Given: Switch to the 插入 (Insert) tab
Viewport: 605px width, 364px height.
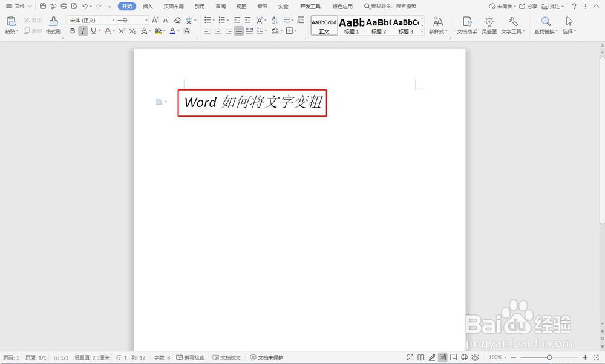Looking at the screenshot, I should click(148, 6).
